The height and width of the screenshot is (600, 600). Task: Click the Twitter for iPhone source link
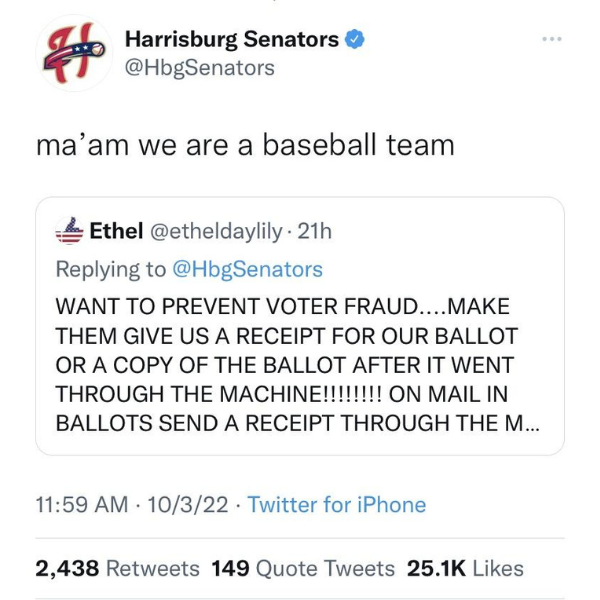pyautogui.click(x=337, y=504)
